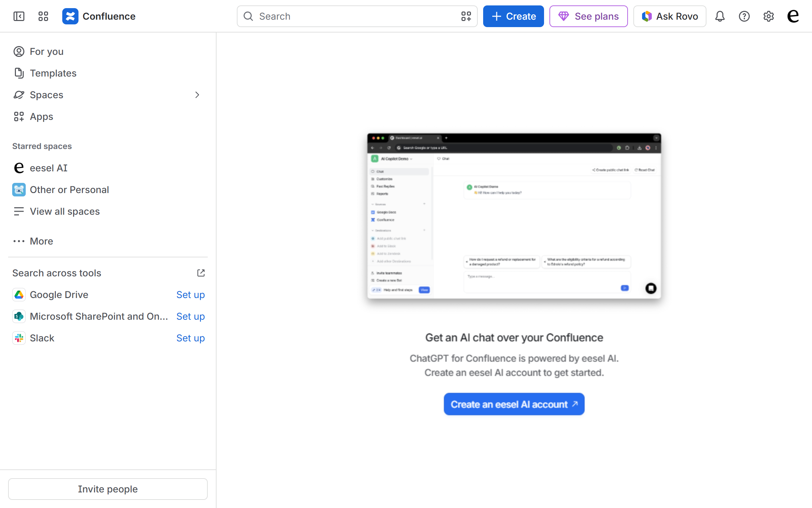Viewport: 812px width, 508px height.
Task: Open the help question mark icon
Action: [x=744, y=16]
